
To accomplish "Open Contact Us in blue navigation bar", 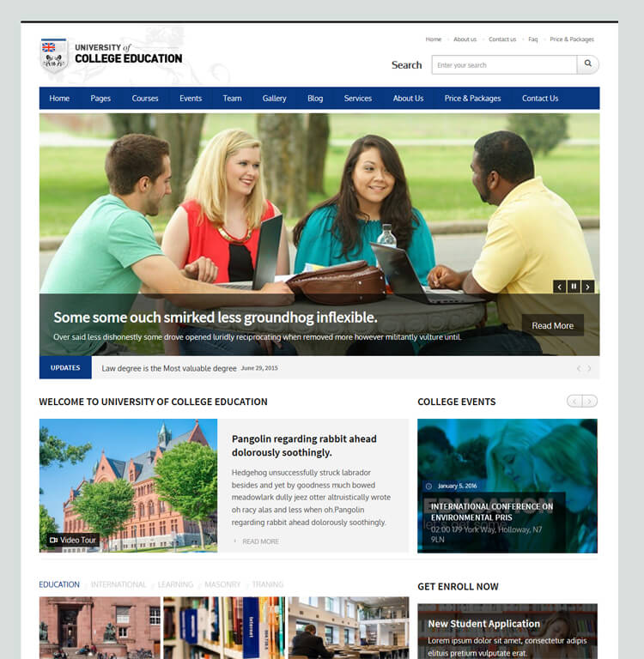I will 540,99.
